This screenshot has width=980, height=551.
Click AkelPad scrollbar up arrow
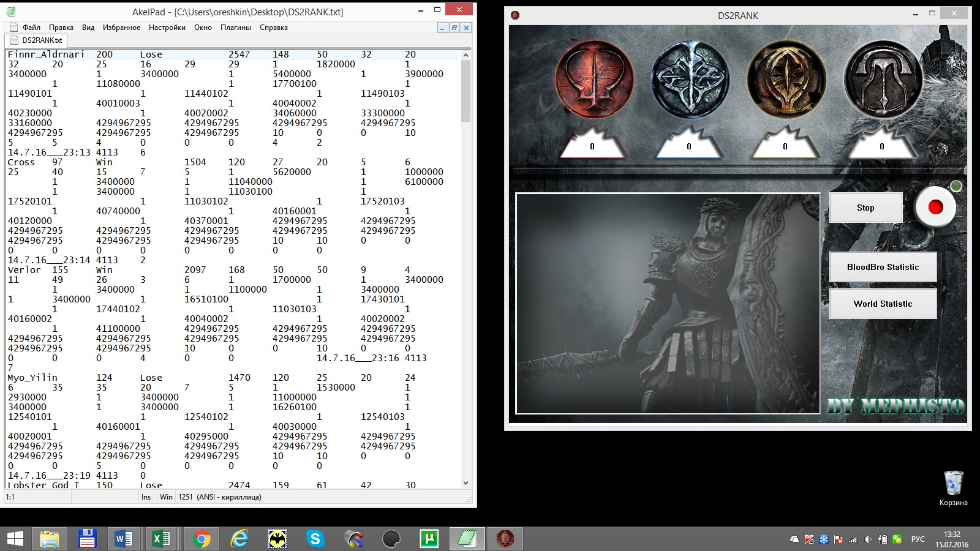click(466, 55)
